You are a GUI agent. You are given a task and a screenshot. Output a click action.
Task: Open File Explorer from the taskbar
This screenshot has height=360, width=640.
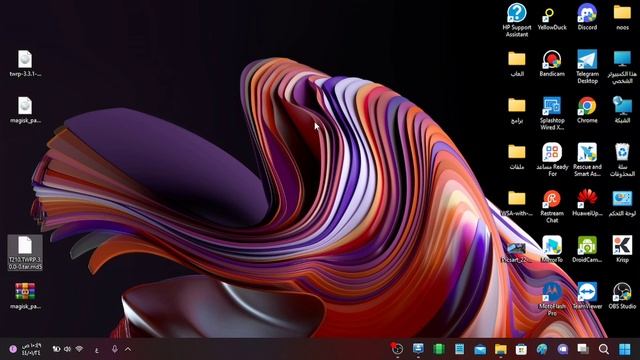click(500, 349)
